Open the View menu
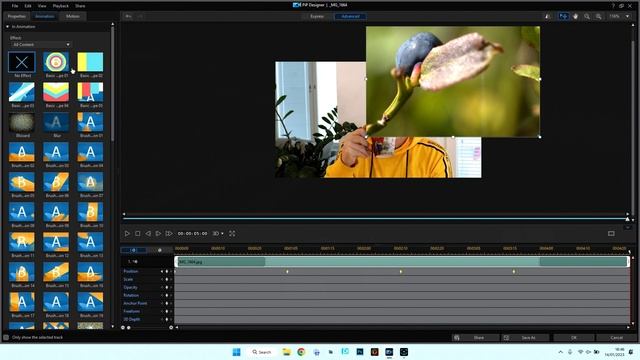 (x=42, y=6)
